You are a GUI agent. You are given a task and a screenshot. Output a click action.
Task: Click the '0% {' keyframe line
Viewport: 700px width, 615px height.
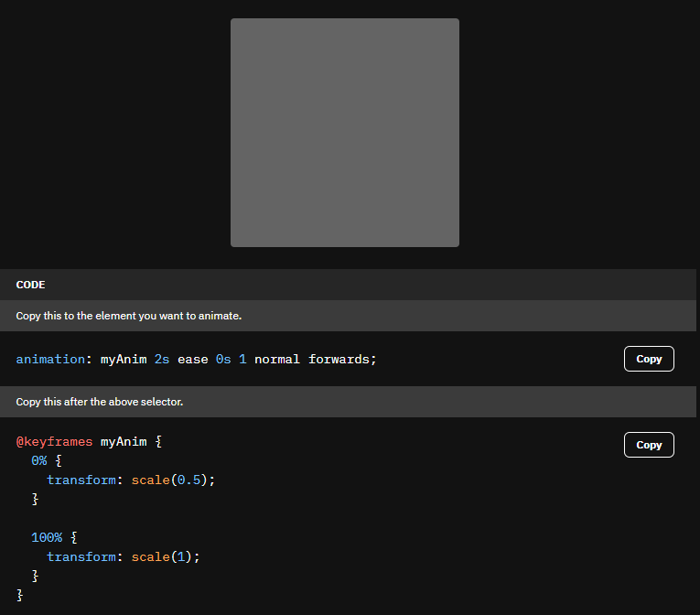47,460
